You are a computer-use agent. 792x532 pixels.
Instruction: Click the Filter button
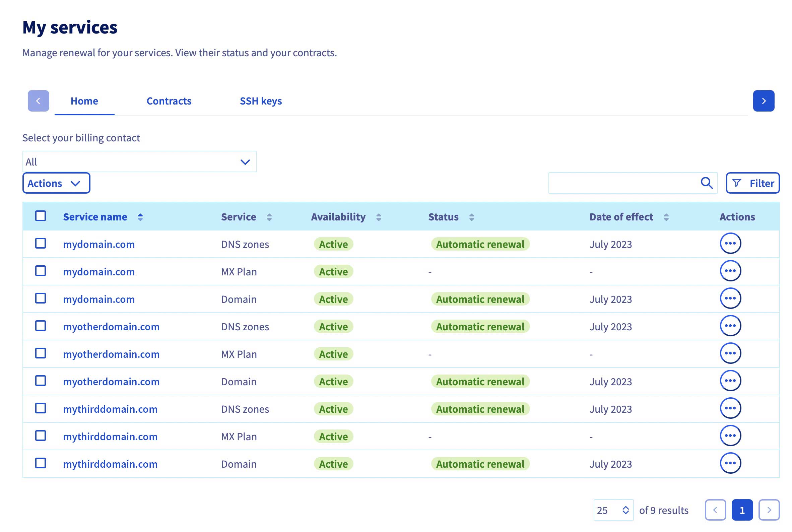(x=752, y=183)
